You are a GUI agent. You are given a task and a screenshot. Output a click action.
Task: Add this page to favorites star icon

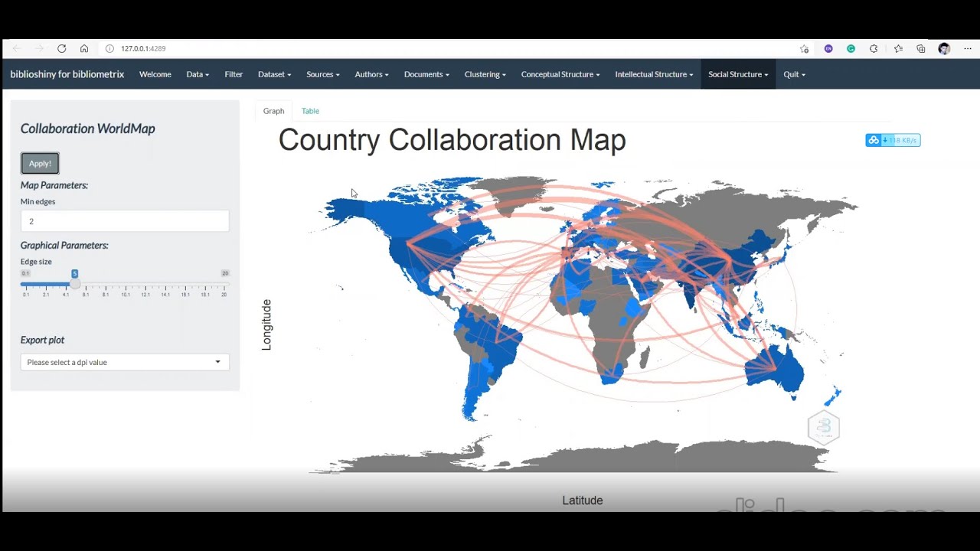[x=805, y=48]
